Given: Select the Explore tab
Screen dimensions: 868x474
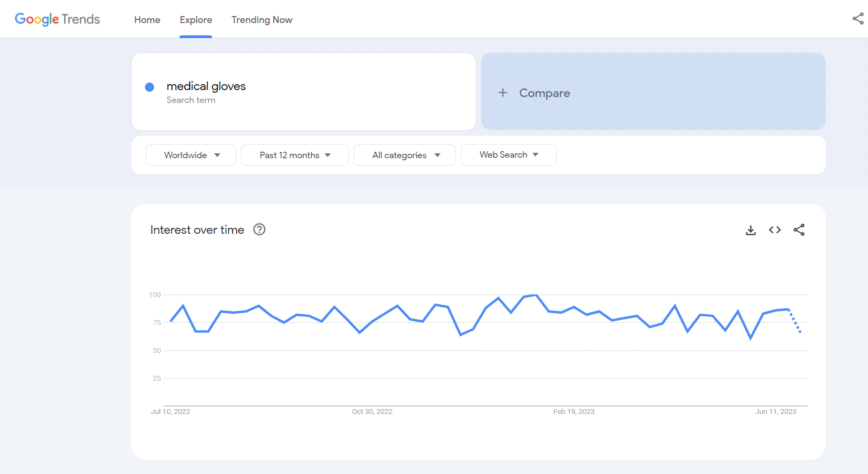Looking at the screenshot, I should tap(196, 20).
